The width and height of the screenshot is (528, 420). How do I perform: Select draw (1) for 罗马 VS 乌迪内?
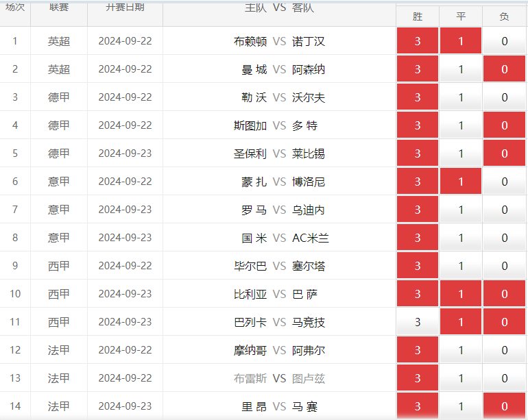click(461, 210)
